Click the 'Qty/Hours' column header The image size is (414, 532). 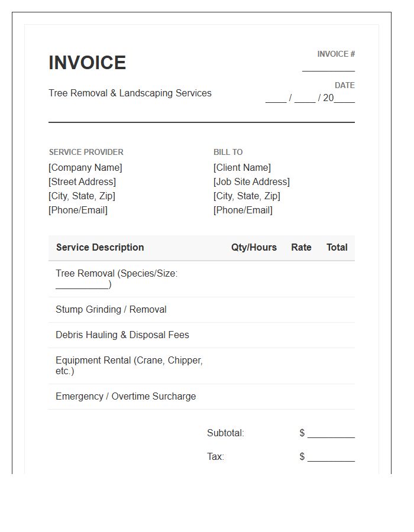(x=254, y=247)
